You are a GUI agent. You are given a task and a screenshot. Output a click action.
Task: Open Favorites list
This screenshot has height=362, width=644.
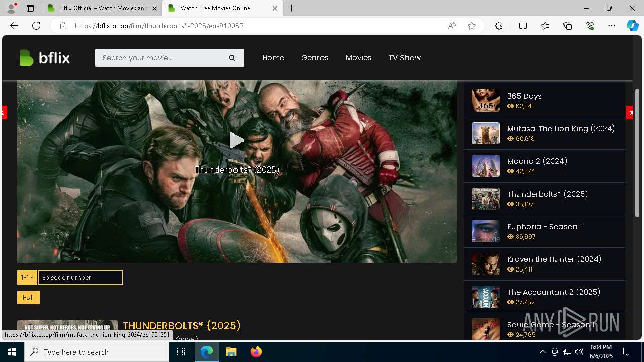[x=545, y=26]
